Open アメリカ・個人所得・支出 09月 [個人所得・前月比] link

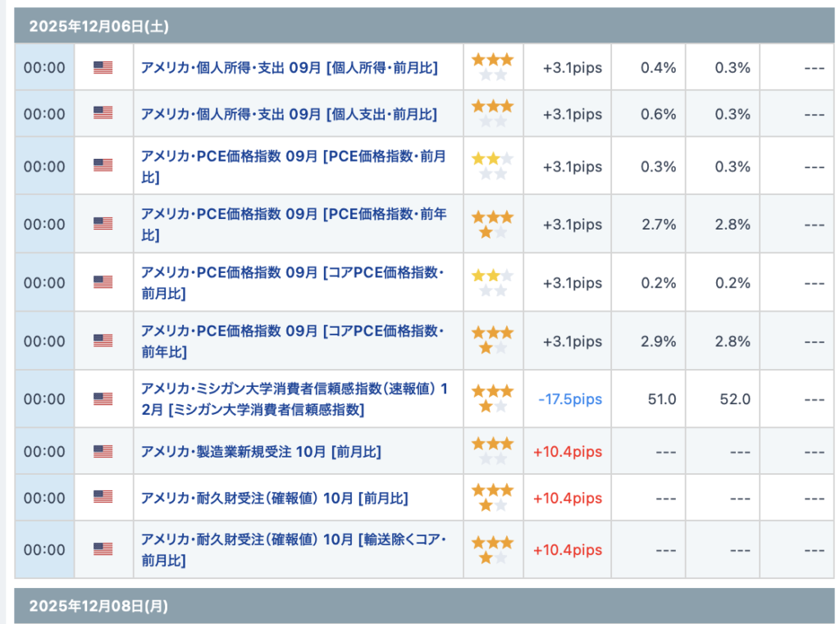pyautogui.click(x=289, y=68)
